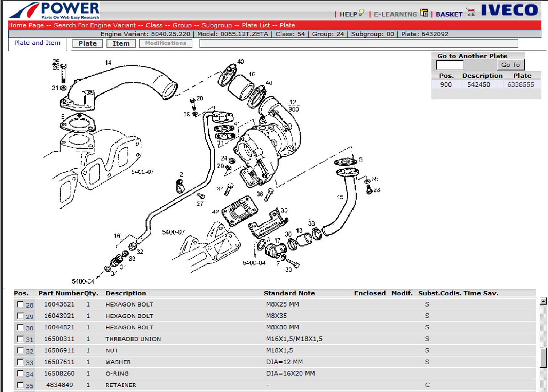This screenshot has height=392, width=548.
Task: Switch to the Plate tab
Action: pyautogui.click(x=87, y=43)
